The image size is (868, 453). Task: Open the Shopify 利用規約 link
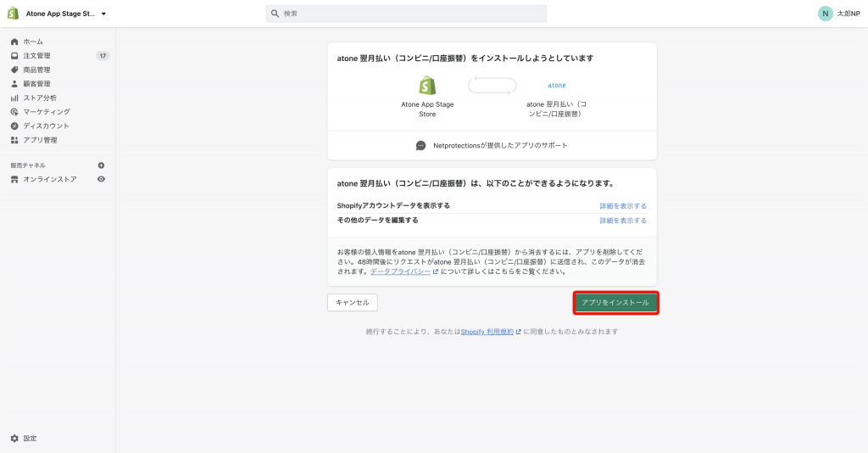(487, 332)
